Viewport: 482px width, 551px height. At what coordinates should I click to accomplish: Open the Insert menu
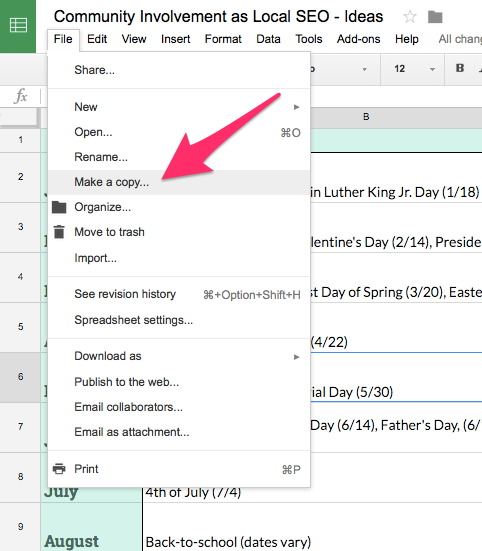coord(175,39)
